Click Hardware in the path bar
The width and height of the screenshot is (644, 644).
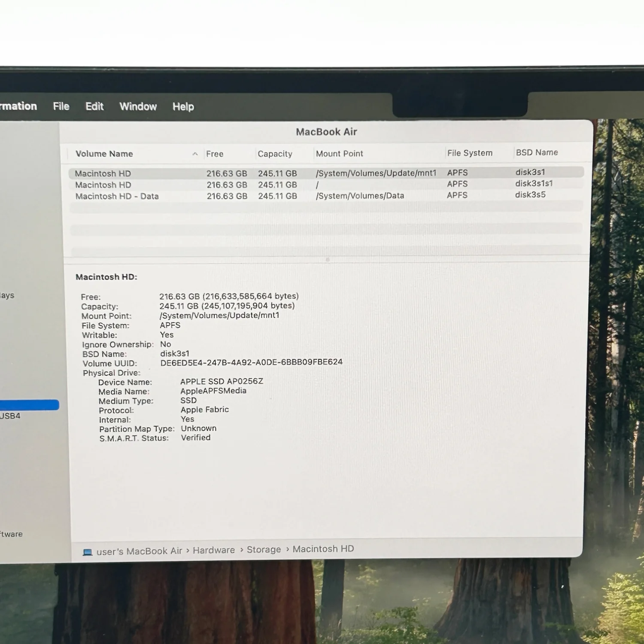pyautogui.click(x=214, y=550)
